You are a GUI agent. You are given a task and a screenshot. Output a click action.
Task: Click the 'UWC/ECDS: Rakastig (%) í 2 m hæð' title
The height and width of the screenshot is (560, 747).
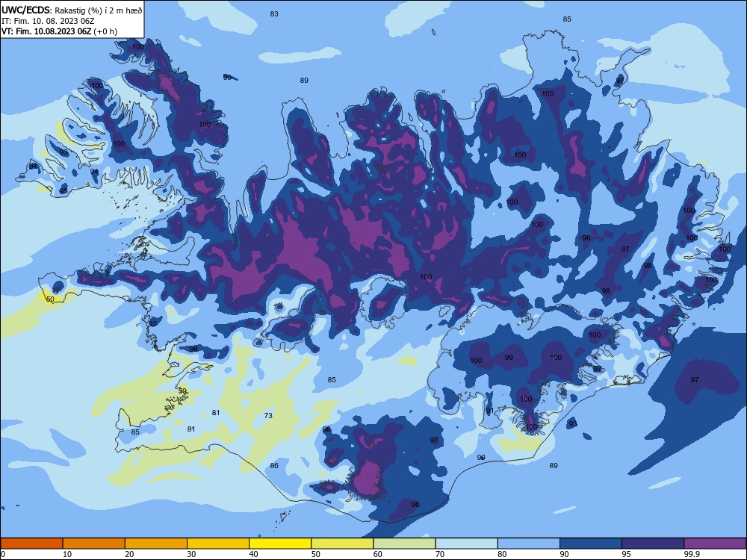pos(72,10)
